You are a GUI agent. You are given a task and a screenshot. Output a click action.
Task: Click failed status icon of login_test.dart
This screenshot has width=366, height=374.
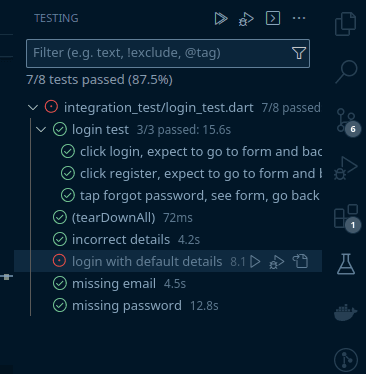(x=51, y=107)
